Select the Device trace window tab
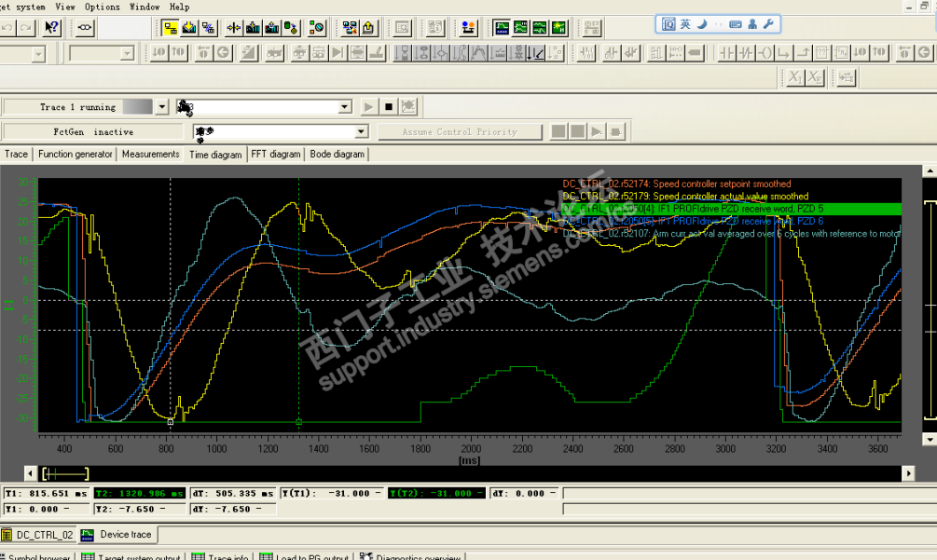The height and width of the screenshot is (560, 937). point(117,534)
